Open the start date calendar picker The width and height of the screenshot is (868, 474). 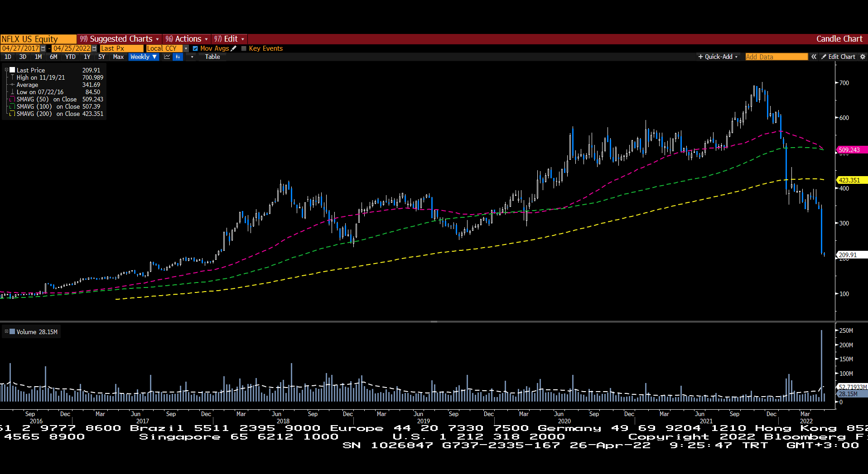click(43, 48)
